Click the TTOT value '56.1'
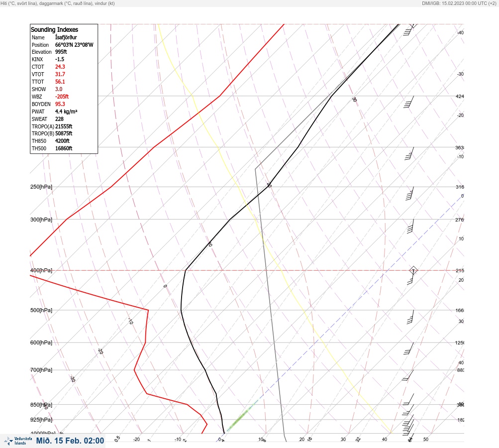This screenshot has height=448, width=499. pyautogui.click(x=60, y=82)
